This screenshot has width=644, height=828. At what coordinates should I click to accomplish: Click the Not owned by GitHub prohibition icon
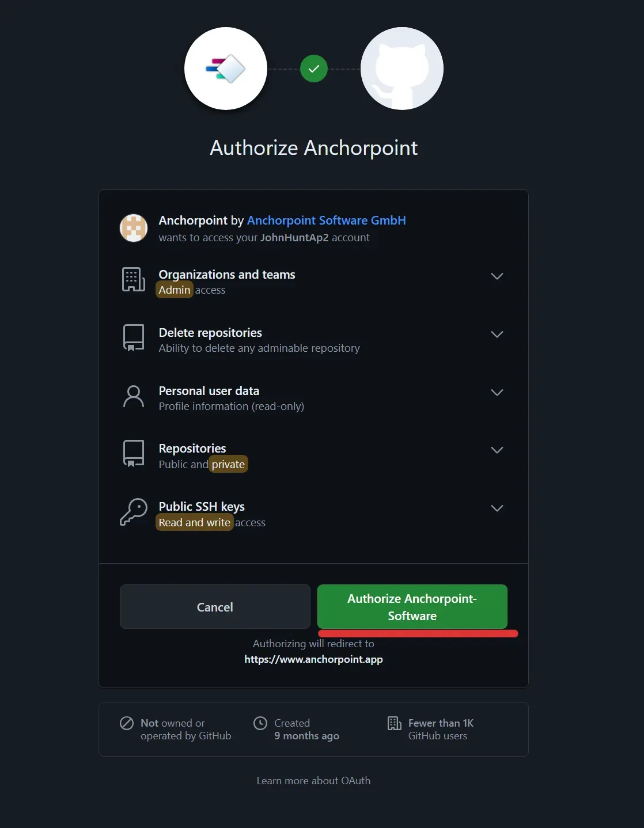126,723
